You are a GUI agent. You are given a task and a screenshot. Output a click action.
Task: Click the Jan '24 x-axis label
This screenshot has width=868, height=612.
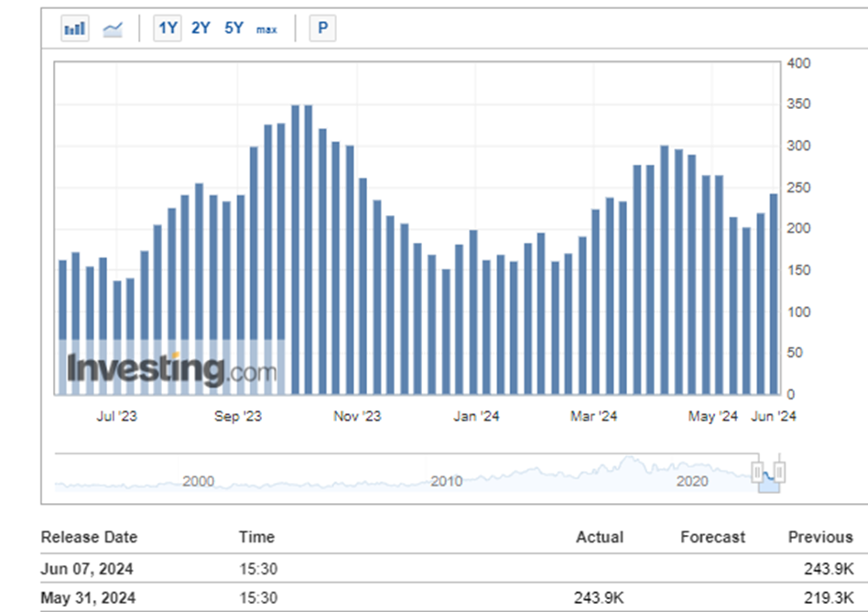pyautogui.click(x=476, y=416)
